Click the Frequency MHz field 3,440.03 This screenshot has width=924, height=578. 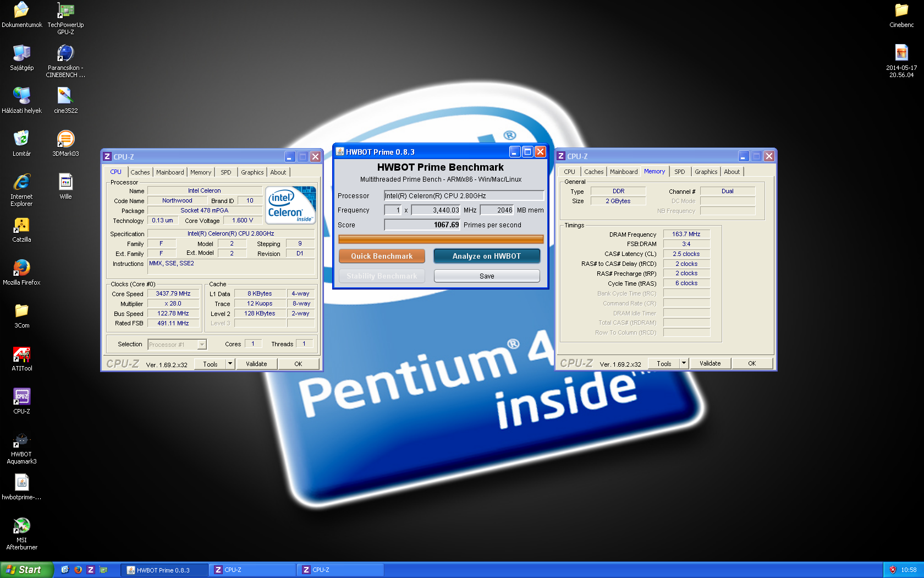point(436,210)
